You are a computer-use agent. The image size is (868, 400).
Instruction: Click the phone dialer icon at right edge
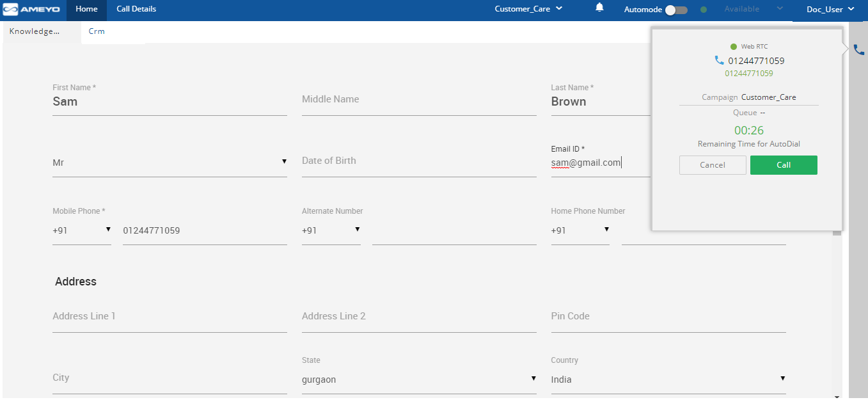(858, 50)
